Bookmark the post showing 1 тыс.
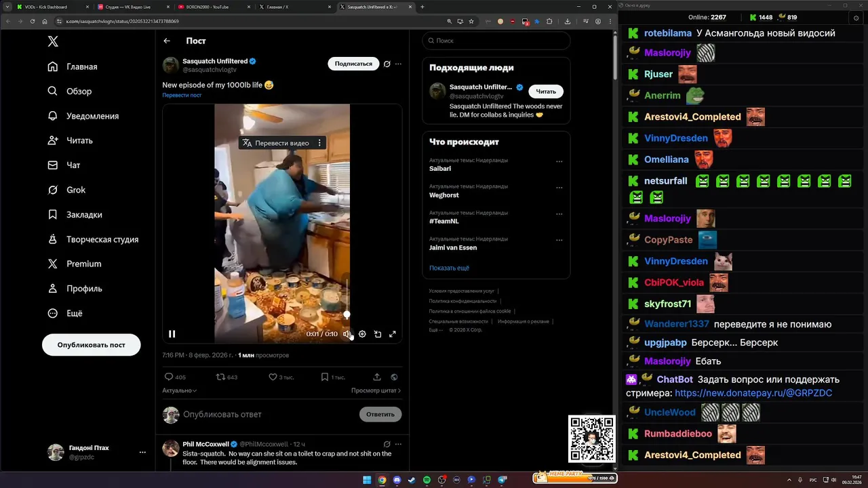 [x=325, y=377]
